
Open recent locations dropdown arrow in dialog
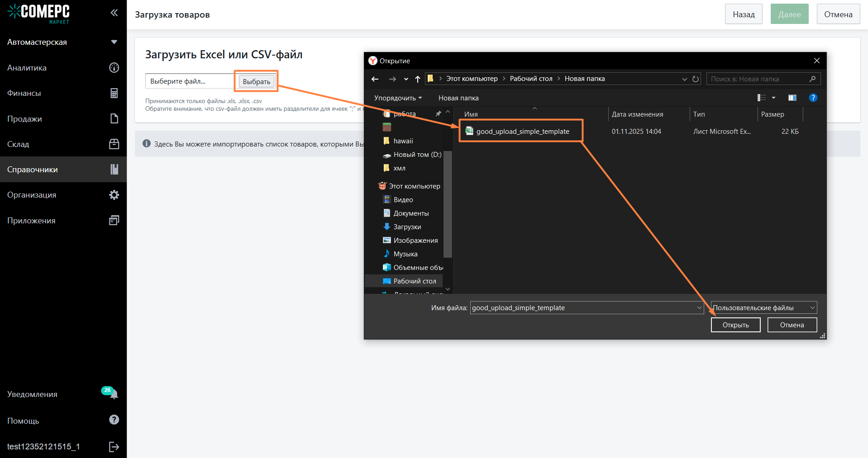(x=406, y=79)
